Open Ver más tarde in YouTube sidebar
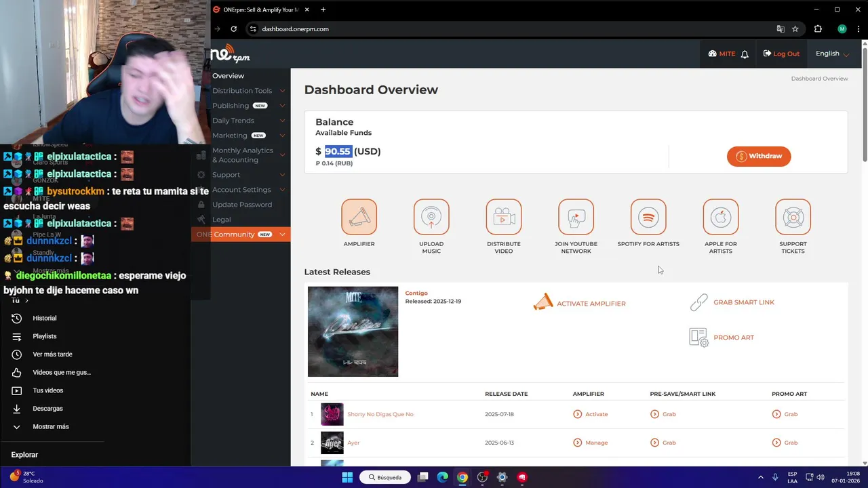The height and width of the screenshot is (488, 868). (x=52, y=354)
